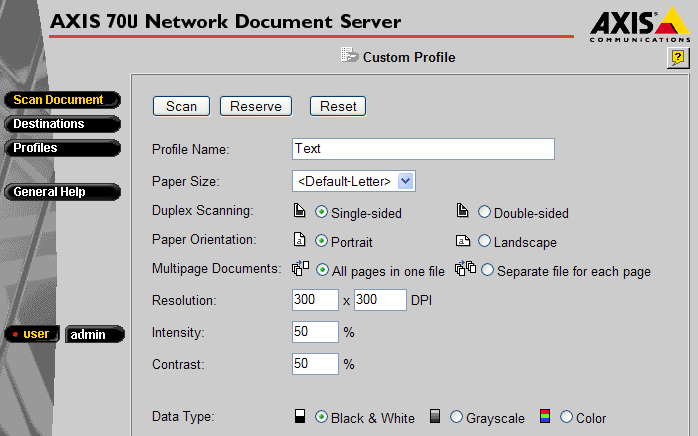Click the all-pages-in-one-file icon

[300, 268]
